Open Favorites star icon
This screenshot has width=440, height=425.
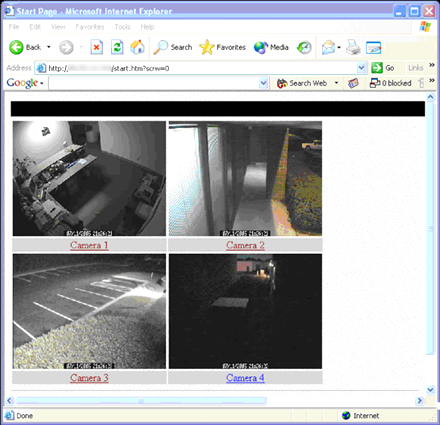(x=207, y=47)
